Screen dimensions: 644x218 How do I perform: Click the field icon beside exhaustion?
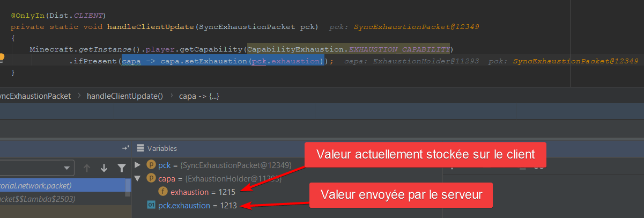(x=163, y=192)
